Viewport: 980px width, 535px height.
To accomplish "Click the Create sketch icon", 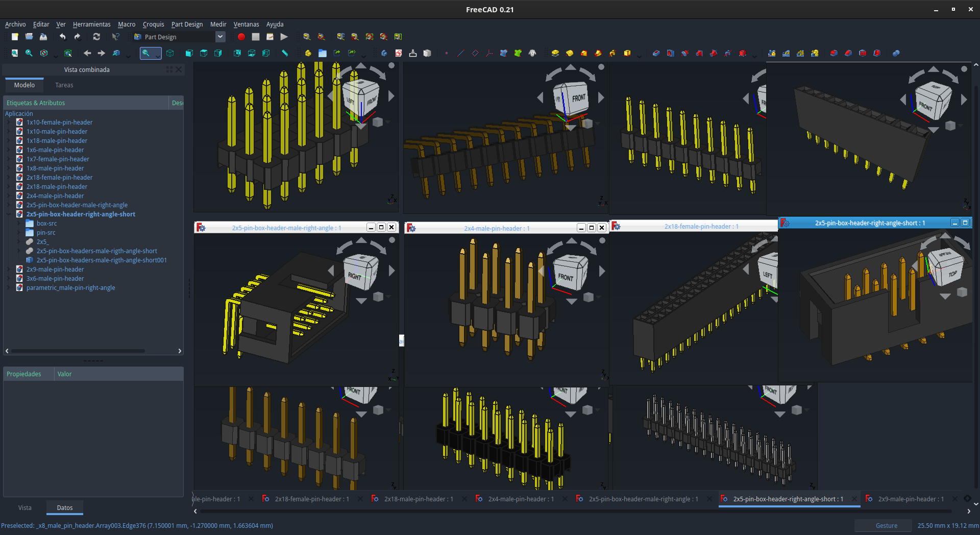I will [x=399, y=53].
